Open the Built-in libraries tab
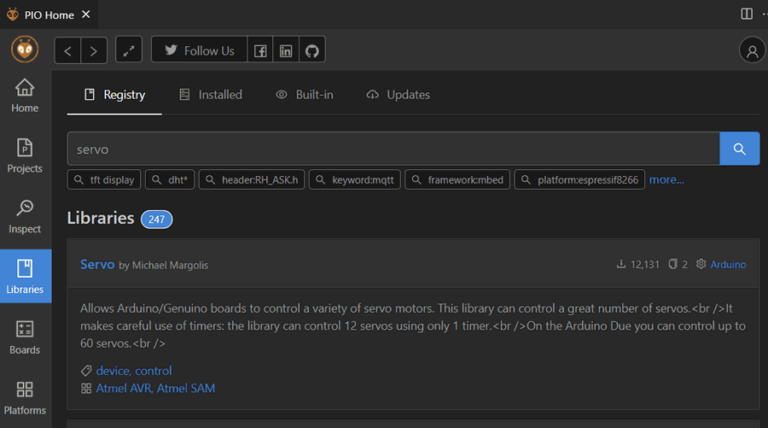The height and width of the screenshot is (428, 768). (304, 95)
